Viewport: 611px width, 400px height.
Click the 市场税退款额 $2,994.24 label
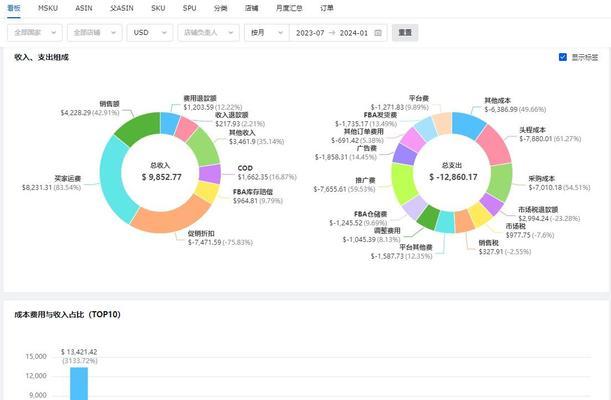tap(549, 214)
